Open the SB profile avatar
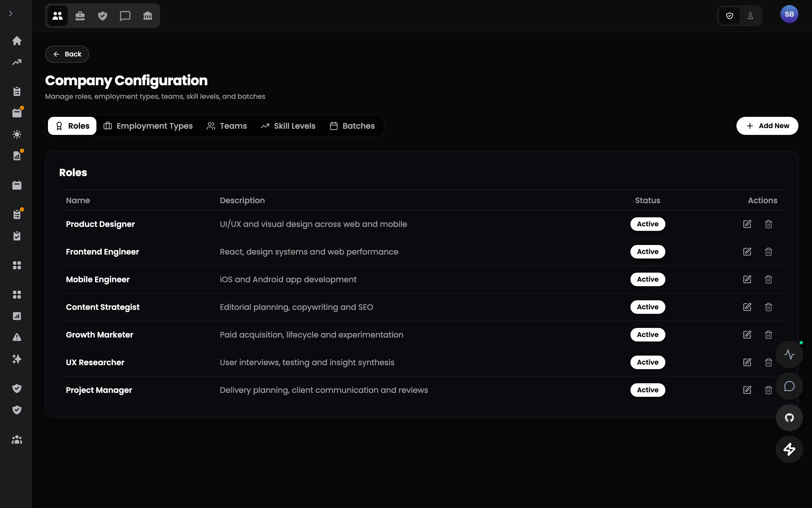 point(789,14)
